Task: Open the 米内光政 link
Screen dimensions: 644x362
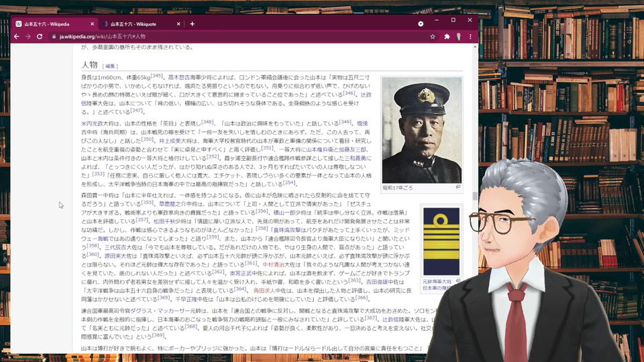Action: (92, 123)
